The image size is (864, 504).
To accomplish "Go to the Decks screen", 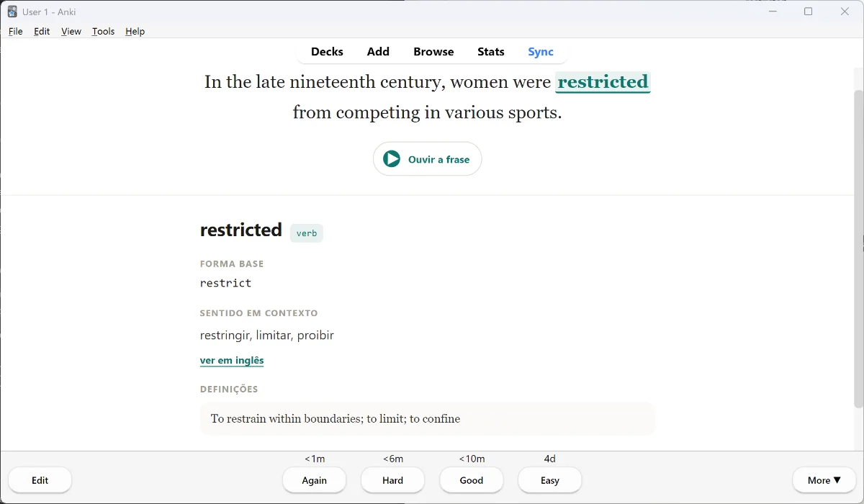I will tap(327, 52).
